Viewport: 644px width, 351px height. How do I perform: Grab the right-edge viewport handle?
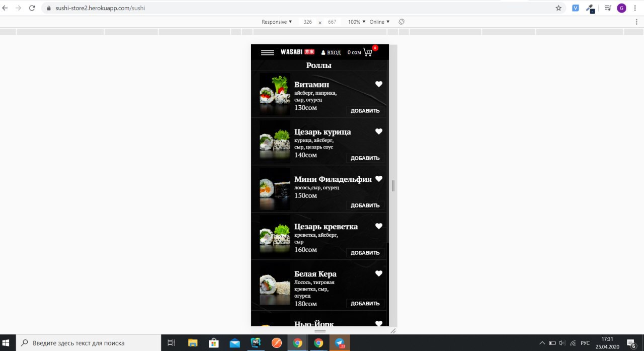(393, 186)
